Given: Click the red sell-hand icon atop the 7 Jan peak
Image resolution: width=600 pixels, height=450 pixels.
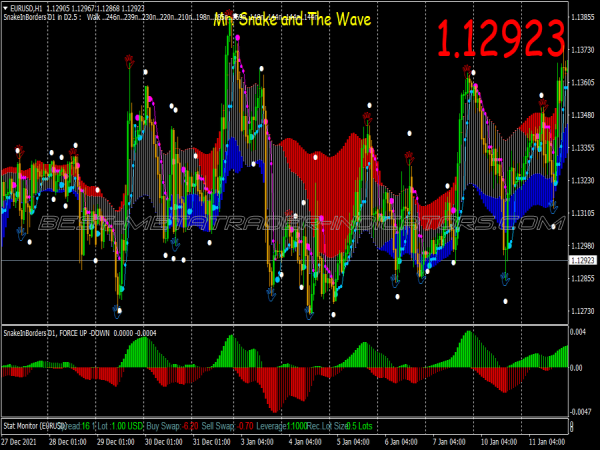Looking at the screenshot, I should (466, 71).
